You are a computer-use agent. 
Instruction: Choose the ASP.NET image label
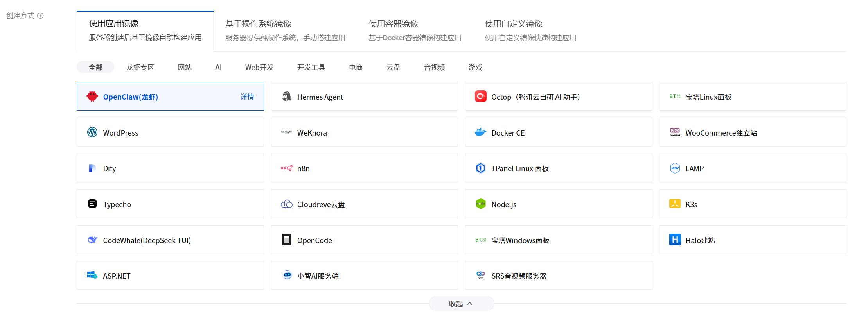pyautogui.click(x=117, y=276)
